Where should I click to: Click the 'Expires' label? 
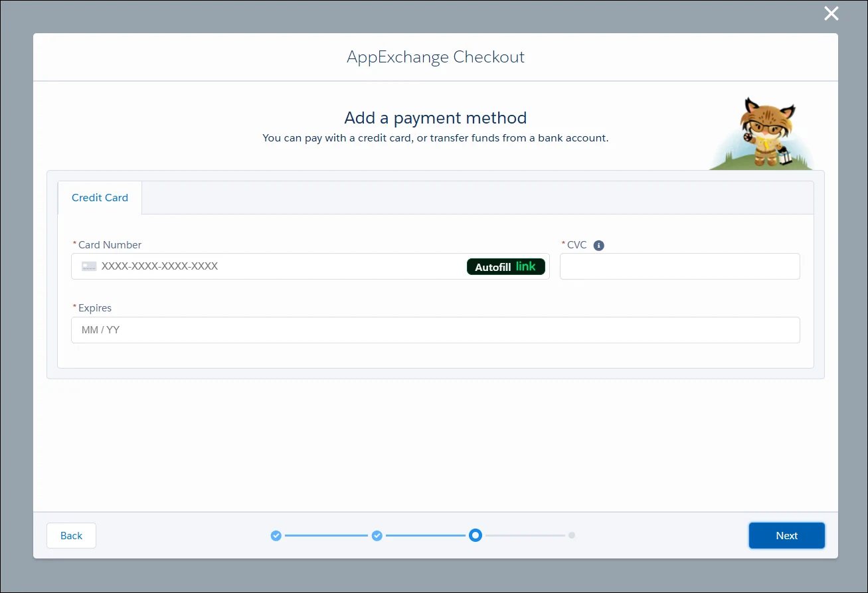95,308
